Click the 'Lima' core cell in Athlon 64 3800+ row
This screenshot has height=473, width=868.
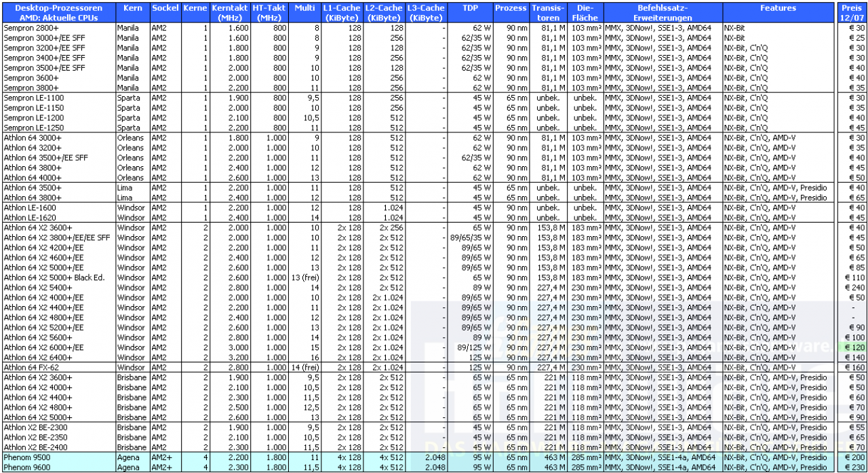pos(125,198)
